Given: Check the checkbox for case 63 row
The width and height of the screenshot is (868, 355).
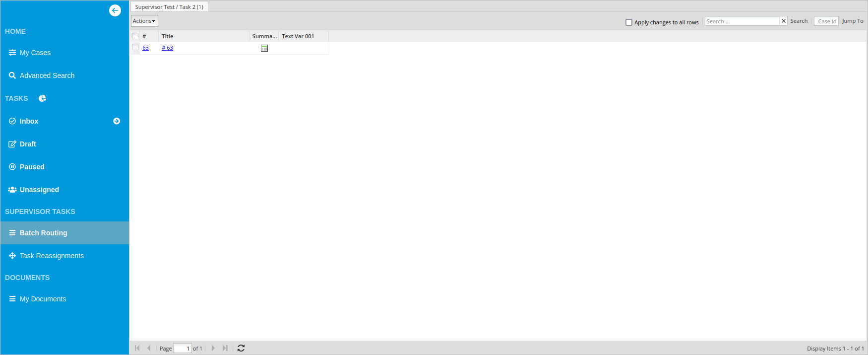Looking at the screenshot, I should [x=135, y=47].
